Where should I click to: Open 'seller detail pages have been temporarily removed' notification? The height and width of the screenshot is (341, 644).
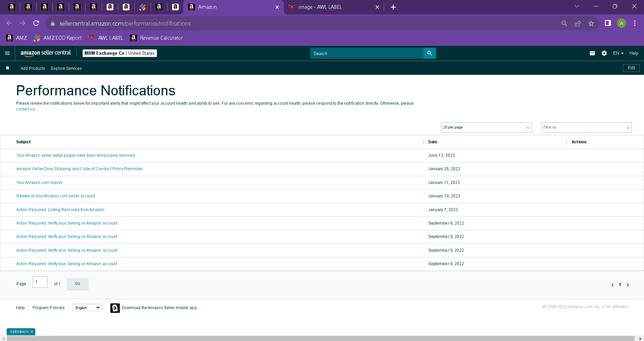[x=75, y=155]
